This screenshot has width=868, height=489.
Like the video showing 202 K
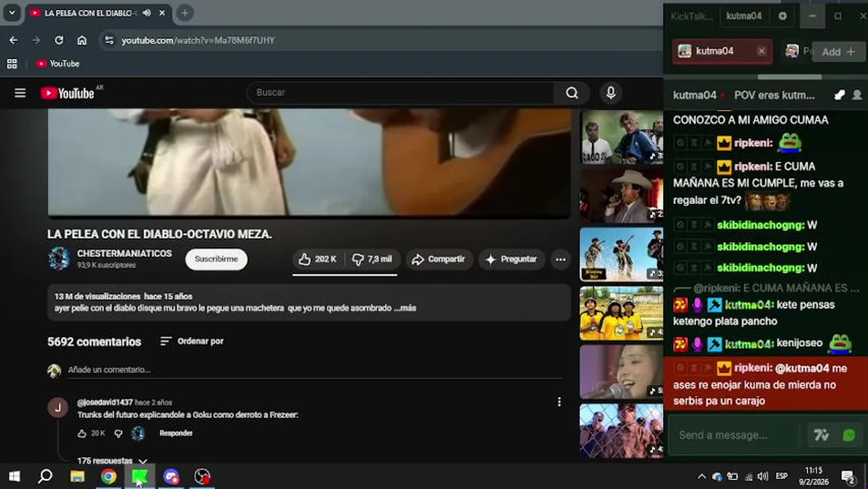coord(319,259)
